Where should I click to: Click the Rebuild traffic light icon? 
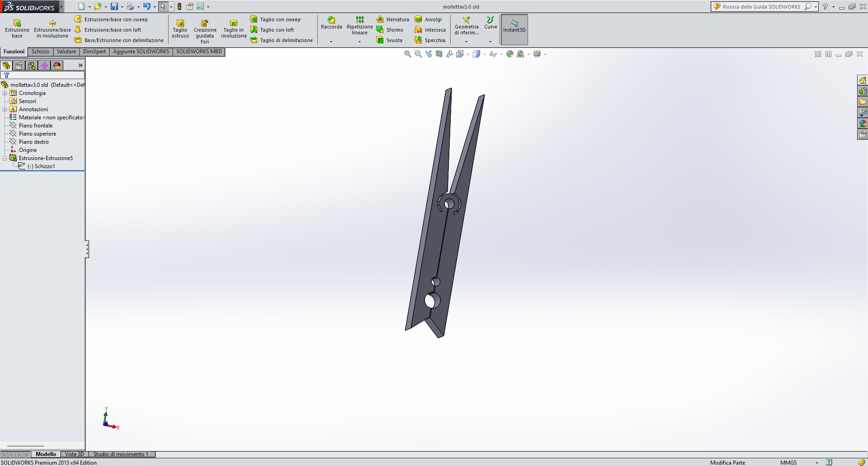pos(179,6)
